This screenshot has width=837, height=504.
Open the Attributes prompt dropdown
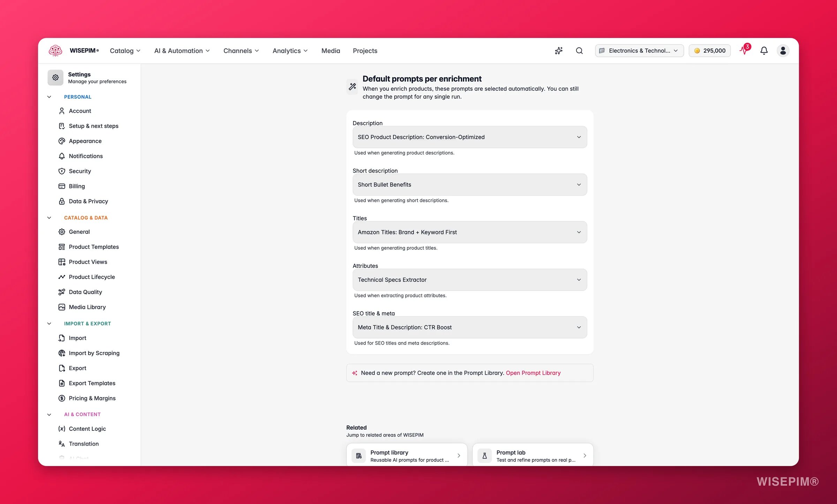click(x=470, y=280)
